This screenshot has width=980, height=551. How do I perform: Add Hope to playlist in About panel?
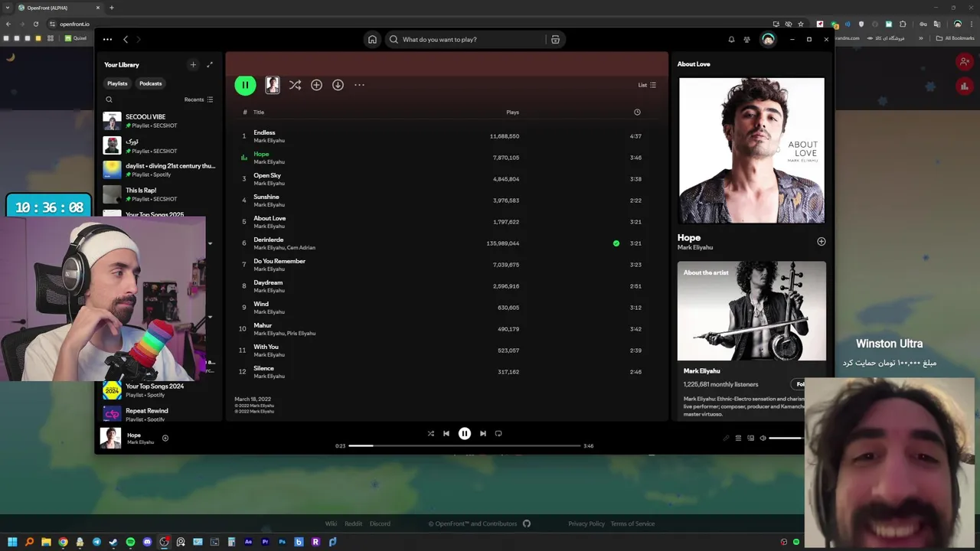[x=822, y=242]
